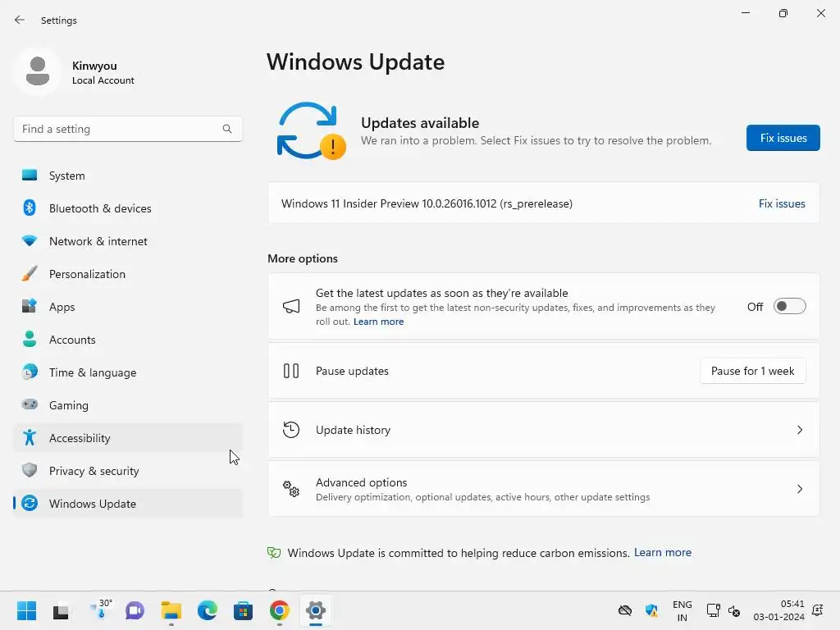Click the Kinwyou user avatar picture

pos(38,71)
